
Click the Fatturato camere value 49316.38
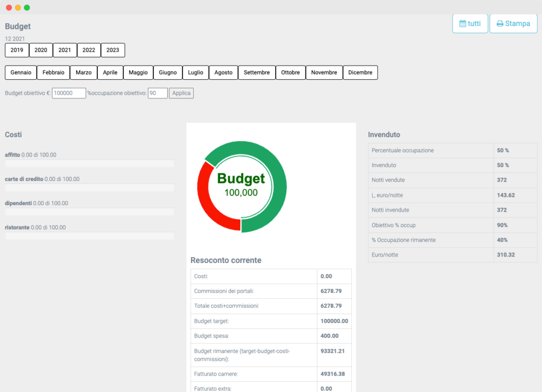[x=332, y=374]
